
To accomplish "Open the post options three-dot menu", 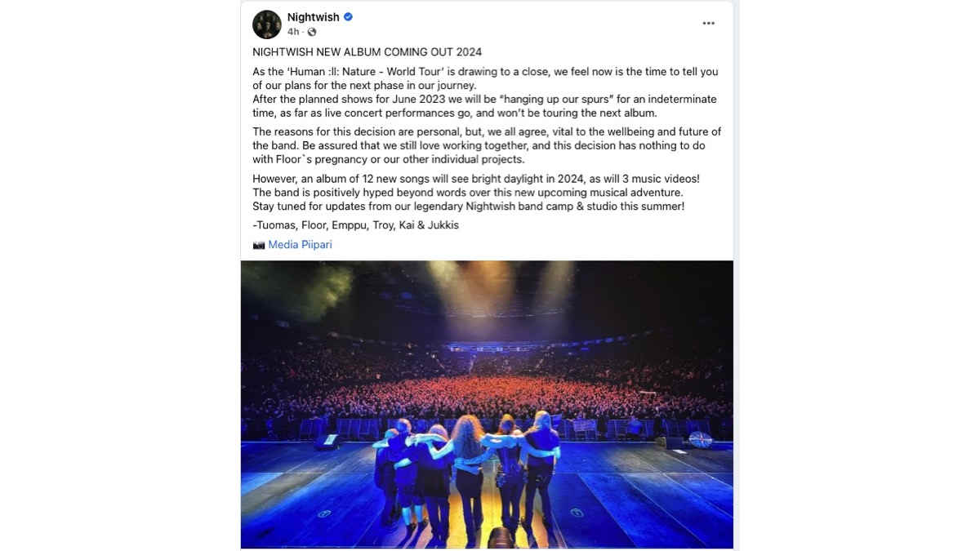I will pyautogui.click(x=708, y=24).
